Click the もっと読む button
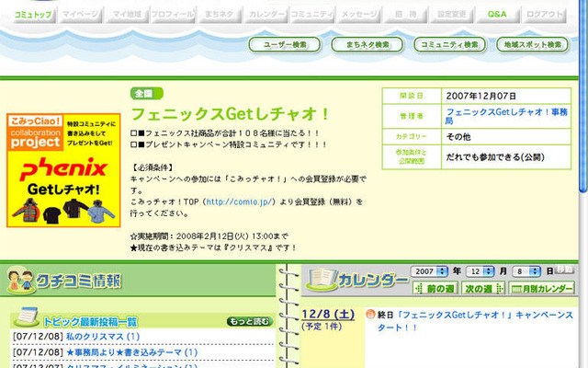The image size is (588, 368). tap(249, 321)
